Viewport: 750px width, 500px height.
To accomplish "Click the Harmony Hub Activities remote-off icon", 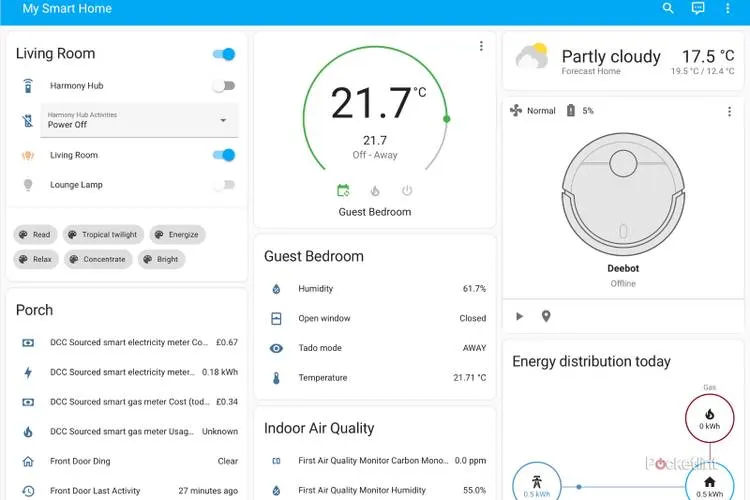I will coord(28,121).
